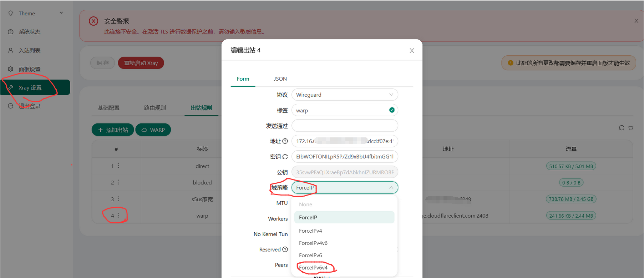Dismiss the security alert banner
This screenshot has width=644, height=278.
pyautogui.click(x=636, y=21)
